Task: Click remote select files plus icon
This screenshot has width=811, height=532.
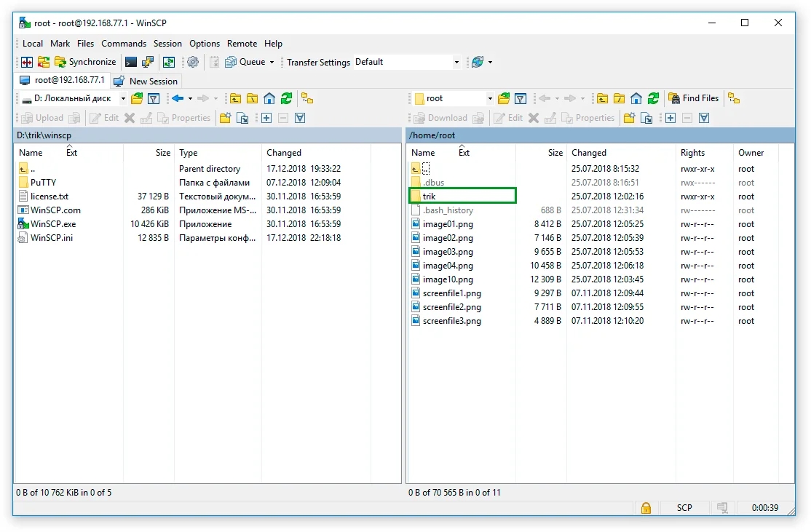Action: click(x=670, y=118)
